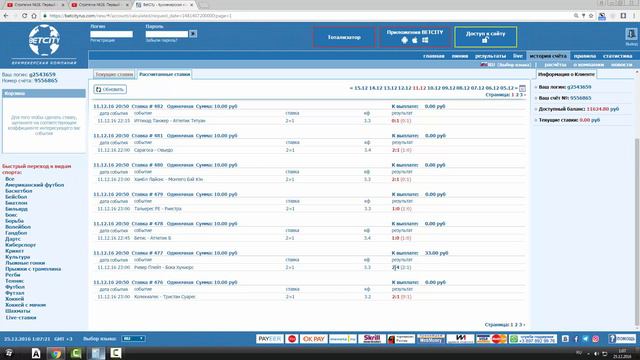Select 'Киберспорт' in sports list
The height and width of the screenshot is (360, 640).
point(20,245)
